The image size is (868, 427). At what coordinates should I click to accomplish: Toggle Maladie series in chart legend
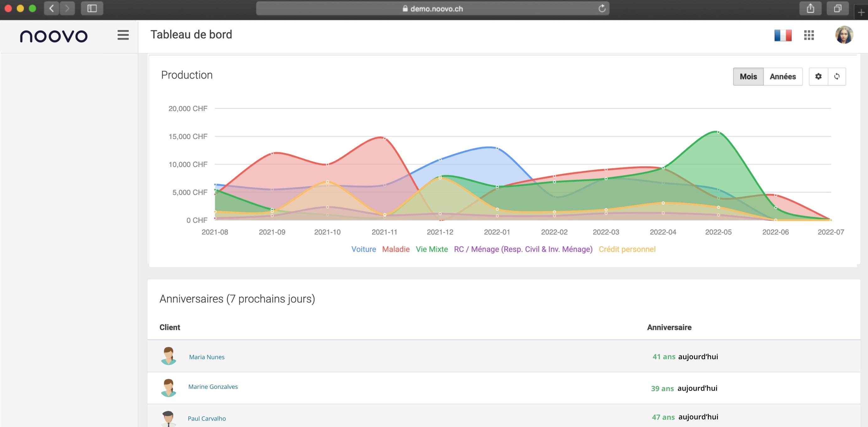coord(396,249)
